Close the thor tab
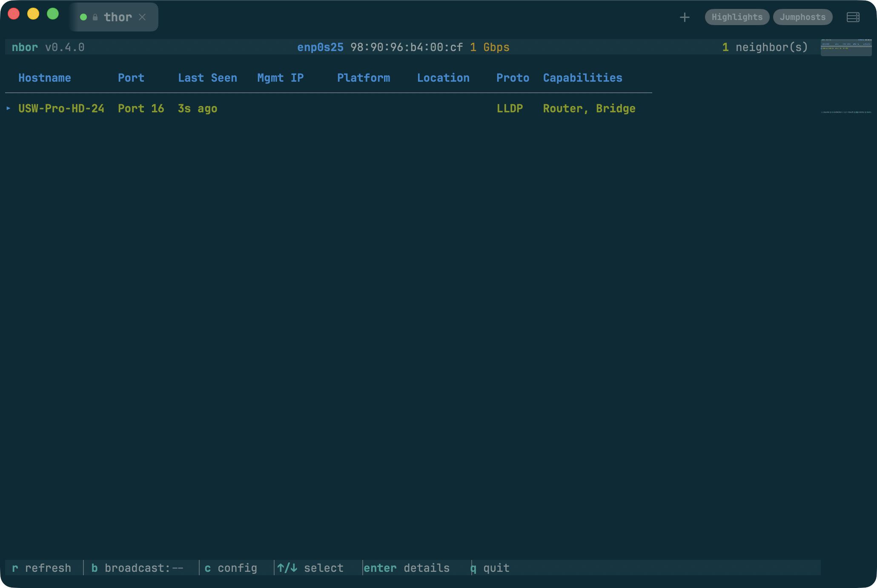 [x=143, y=17]
